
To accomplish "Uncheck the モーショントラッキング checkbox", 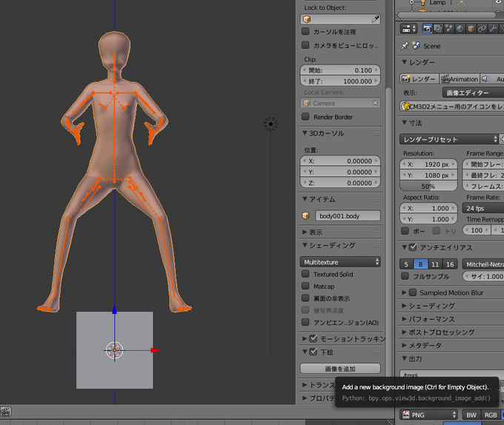I will [x=314, y=338].
